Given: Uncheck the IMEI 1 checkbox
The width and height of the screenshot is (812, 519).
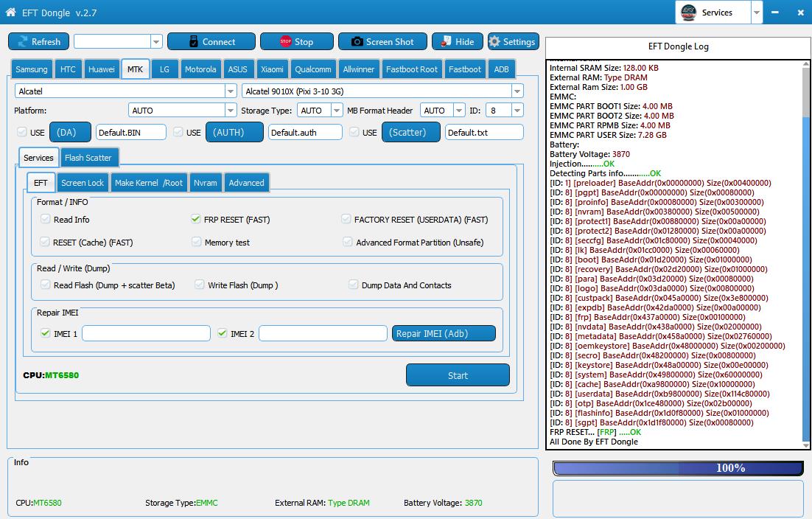Looking at the screenshot, I should coord(45,333).
